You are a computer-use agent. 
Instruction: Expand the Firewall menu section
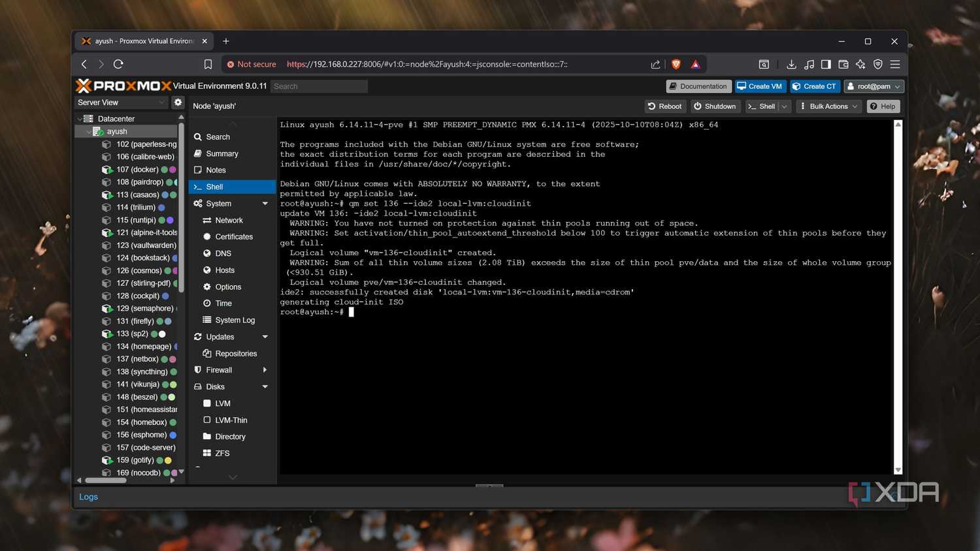(265, 370)
